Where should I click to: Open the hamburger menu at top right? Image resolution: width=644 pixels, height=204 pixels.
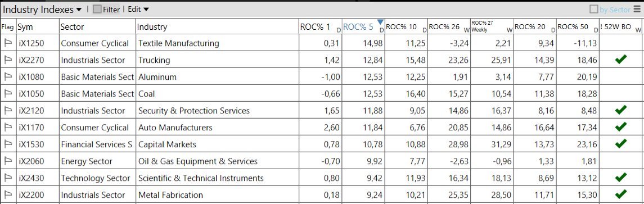(637, 9)
